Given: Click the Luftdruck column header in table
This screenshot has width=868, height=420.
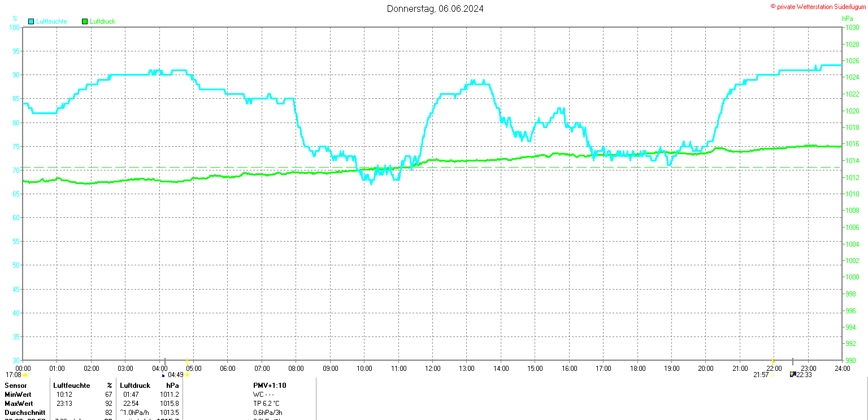Looking at the screenshot, I should click(x=135, y=385).
